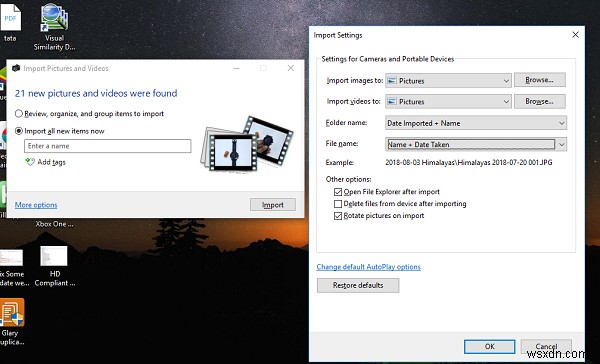Click the Restore defaults button
The height and width of the screenshot is (364, 600).
358,285
